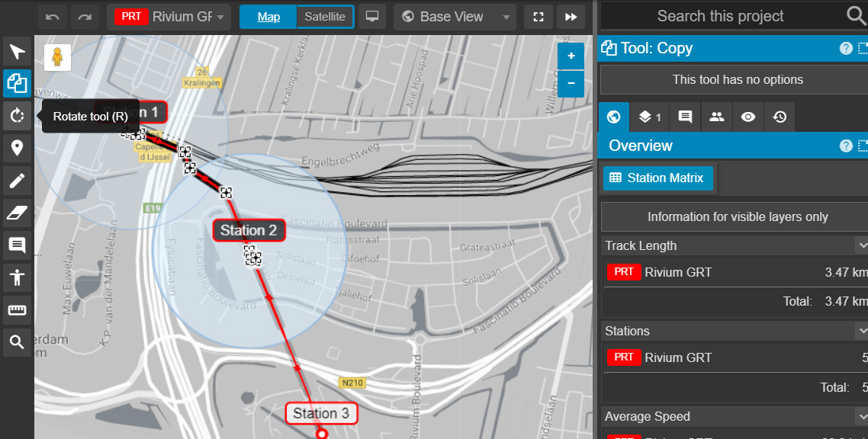Choose the station marker pin tool
Viewport: 868px width, 439px height.
click(17, 148)
